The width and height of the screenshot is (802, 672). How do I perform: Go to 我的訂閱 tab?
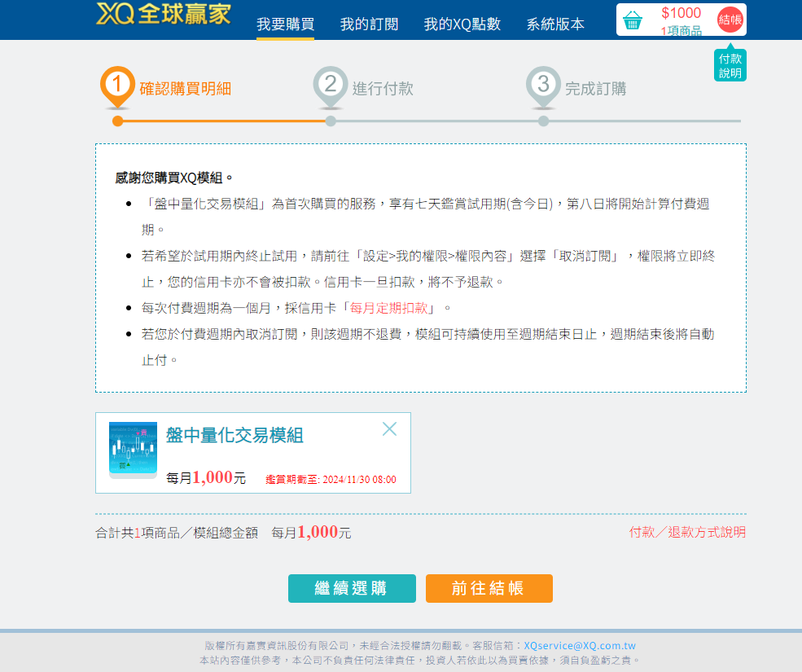pyautogui.click(x=369, y=24)
